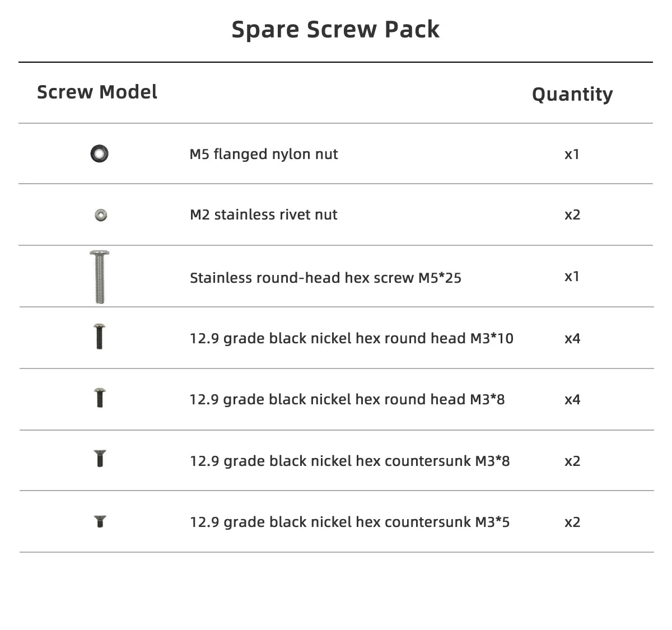The image size is (672, 630).
Task: Click the x2 quantity for the M2 rivet nut
Action: tap(572, 214)
